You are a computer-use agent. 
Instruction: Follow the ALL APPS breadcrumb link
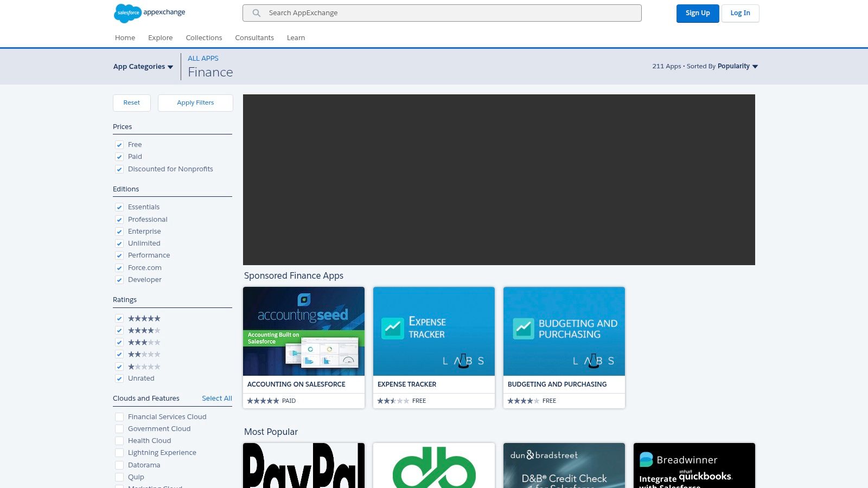click(203, 58)
